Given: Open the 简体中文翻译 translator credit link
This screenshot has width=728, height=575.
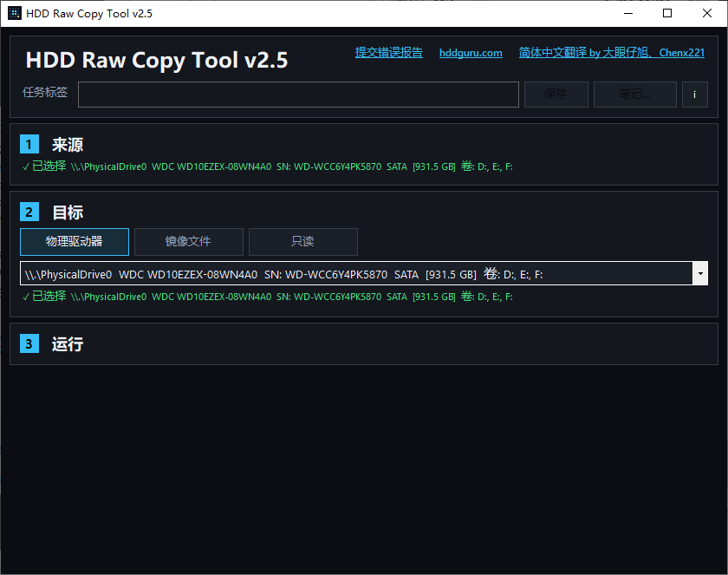Looking at the screenshot, I should [612, 53].
